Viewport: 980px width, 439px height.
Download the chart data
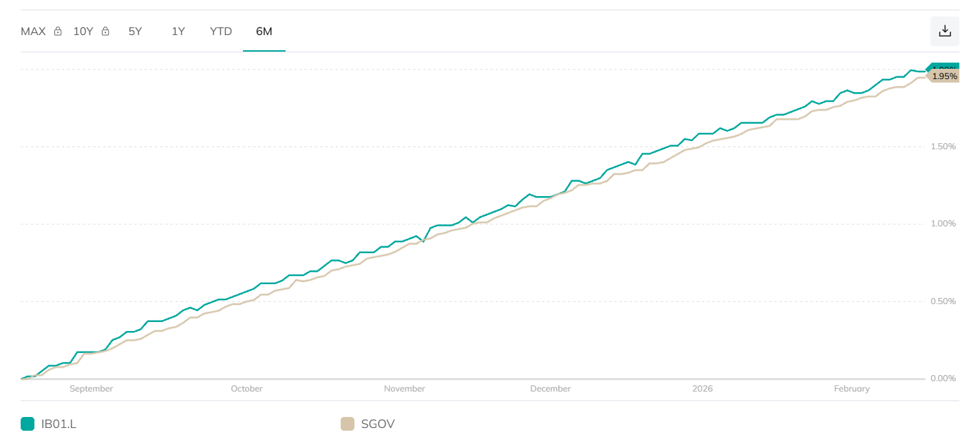945,31
